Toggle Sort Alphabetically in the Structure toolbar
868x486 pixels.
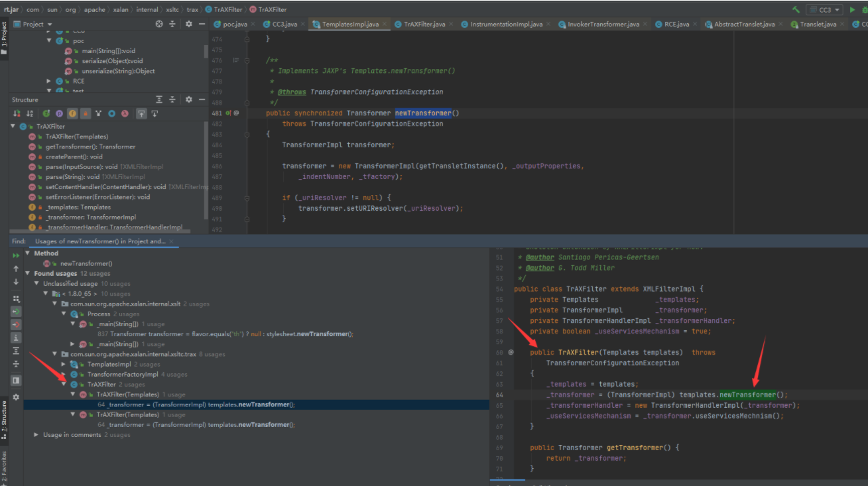coord(30,113)
